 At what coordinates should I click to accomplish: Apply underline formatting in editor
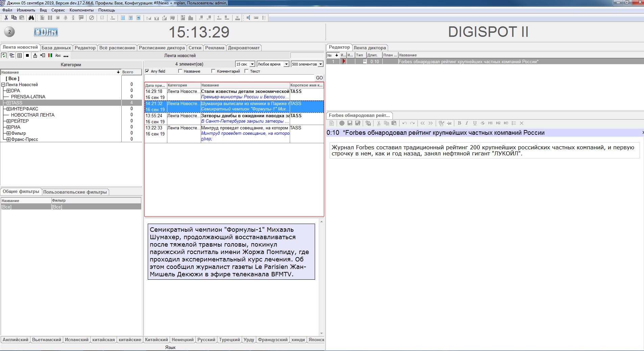coord(475,123)
